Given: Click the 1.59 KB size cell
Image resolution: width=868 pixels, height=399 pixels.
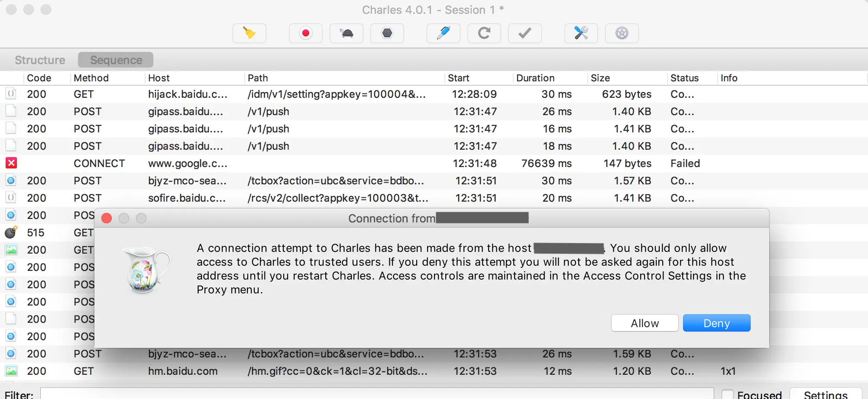Looking at the screenshot, I should 632,354.
